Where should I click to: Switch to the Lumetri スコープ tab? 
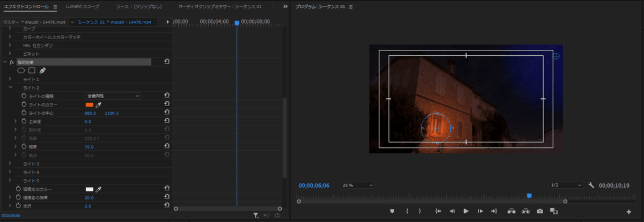82,7
